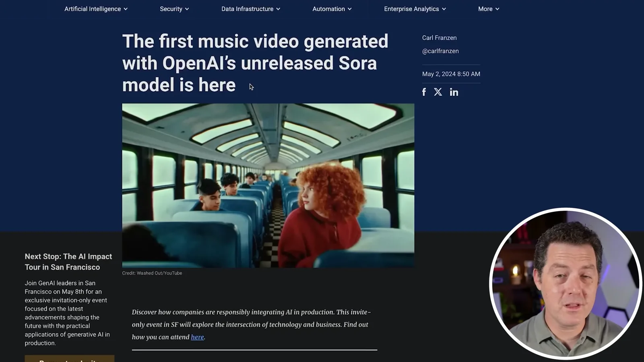Open author Carl Franzen's profile
Viewport: 644px width, 362px height.
[x=439, y=38]
